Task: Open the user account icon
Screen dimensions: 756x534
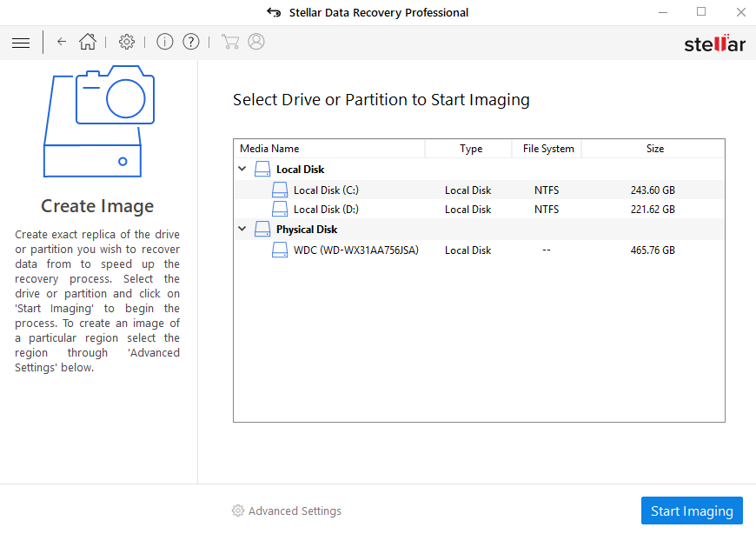Action: click(x=256, y=42)
